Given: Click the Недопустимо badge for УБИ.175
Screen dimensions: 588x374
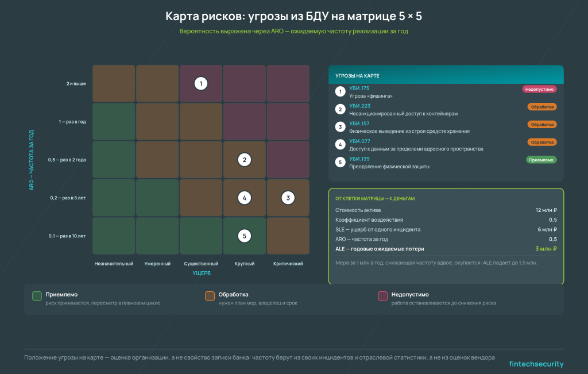Looking at the screenshot, I should click(539, 89).
